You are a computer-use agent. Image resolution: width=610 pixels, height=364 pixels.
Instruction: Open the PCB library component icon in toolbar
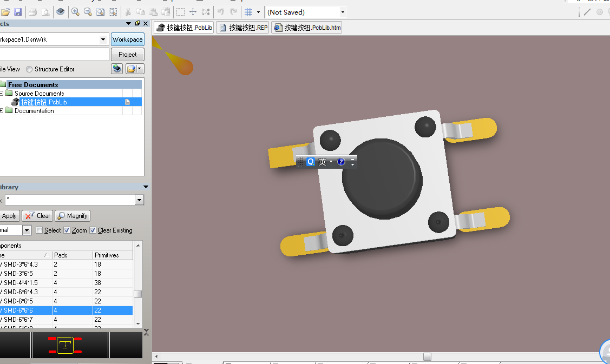[60, 12]
